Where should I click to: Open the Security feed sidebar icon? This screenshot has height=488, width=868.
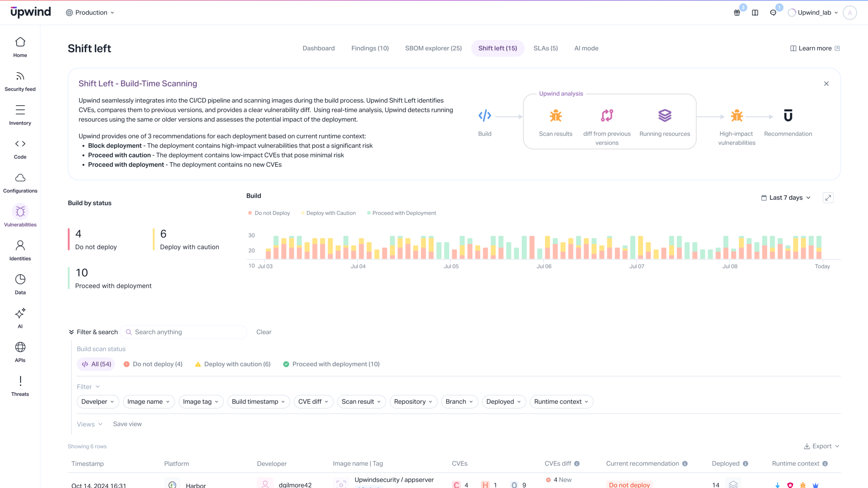20,77
